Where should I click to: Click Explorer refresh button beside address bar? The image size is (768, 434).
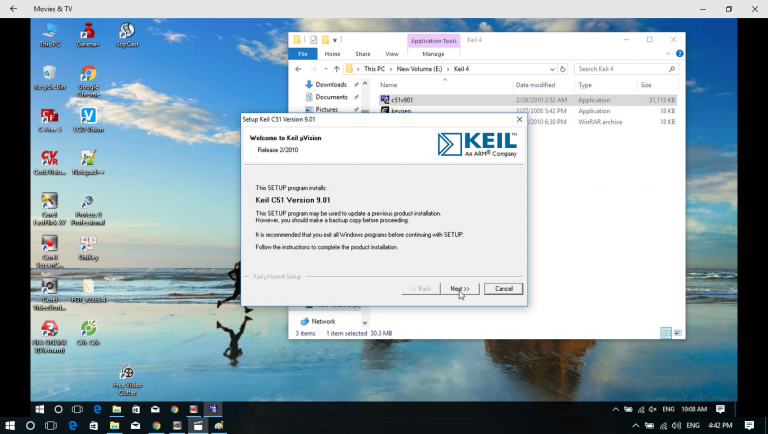coord(563,69)
